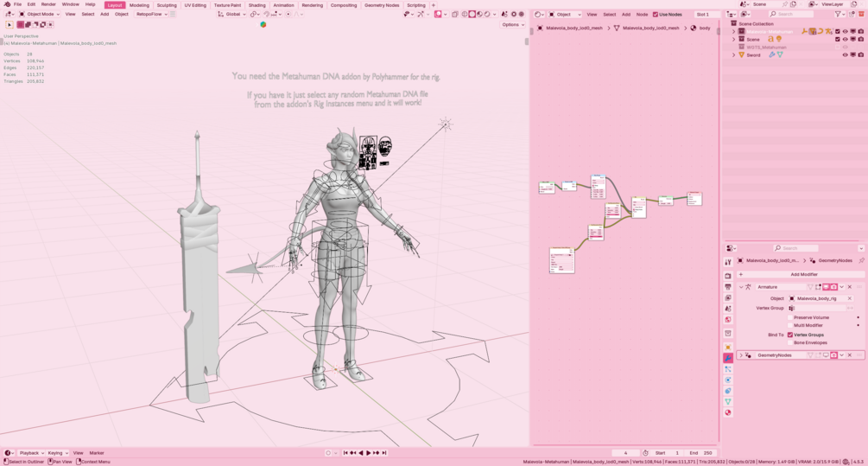Open the Material properties tab
This screenshot has height=466, width=868.
coord(728,412)
